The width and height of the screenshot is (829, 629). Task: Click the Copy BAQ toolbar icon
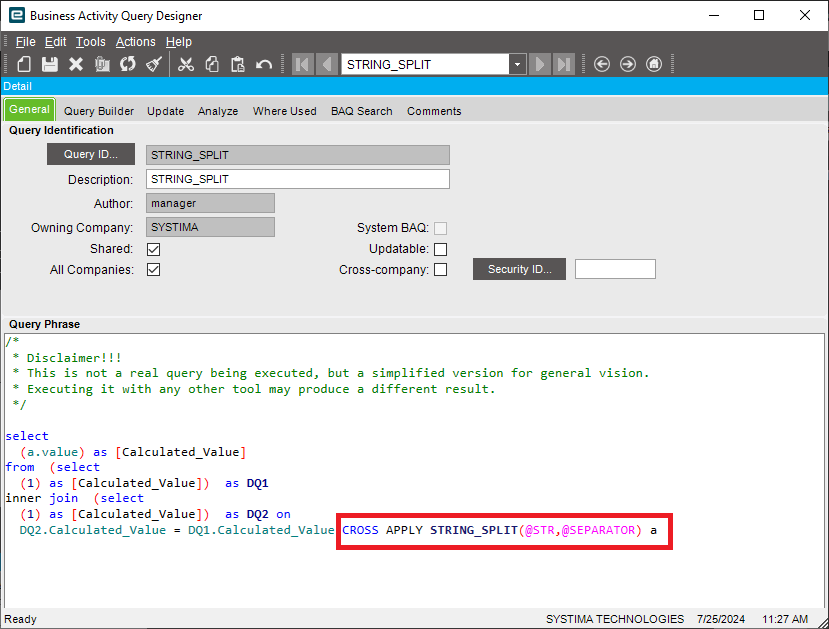tap(102, 64)
